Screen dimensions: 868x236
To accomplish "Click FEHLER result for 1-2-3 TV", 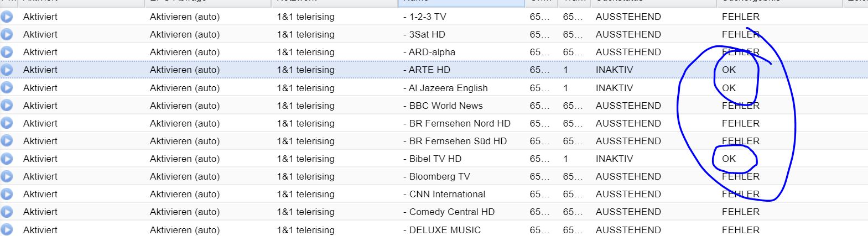I will click(740, 17).
